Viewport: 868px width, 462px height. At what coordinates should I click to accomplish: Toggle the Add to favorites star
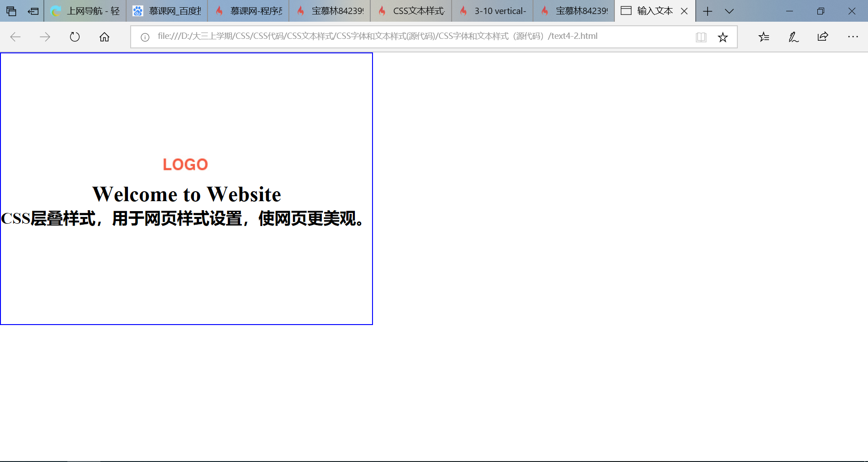point(723,37)
